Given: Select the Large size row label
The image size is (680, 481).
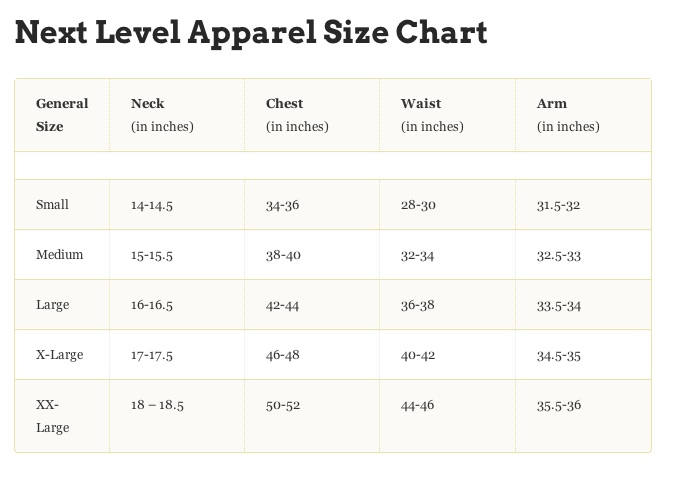Looking at the screenshot, I should 52,305.
